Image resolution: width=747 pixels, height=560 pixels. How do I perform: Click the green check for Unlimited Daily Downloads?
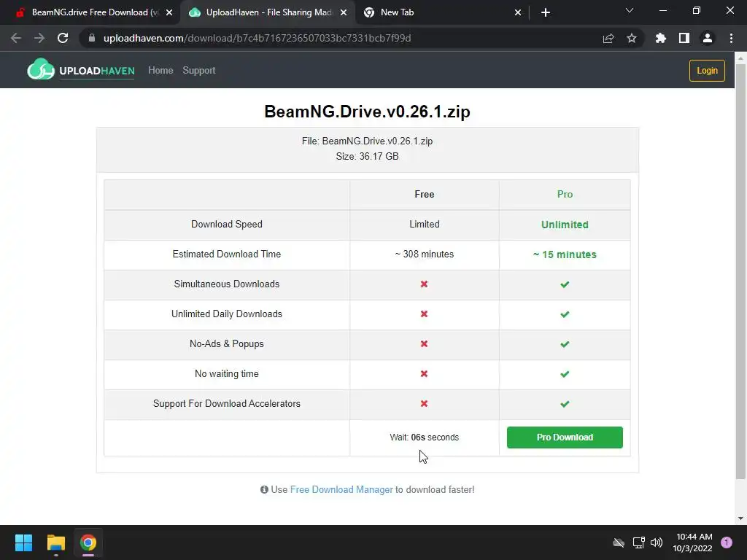coord(565,314)
